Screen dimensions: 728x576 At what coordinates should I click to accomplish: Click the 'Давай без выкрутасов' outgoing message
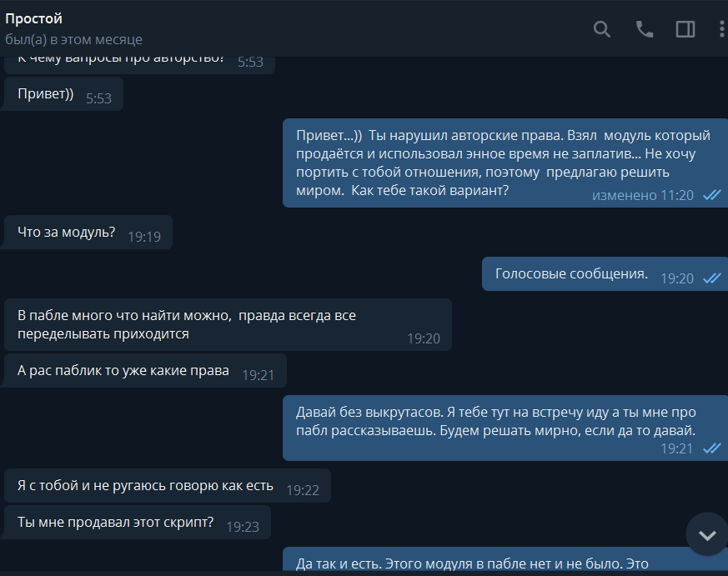tap(505, 428)
